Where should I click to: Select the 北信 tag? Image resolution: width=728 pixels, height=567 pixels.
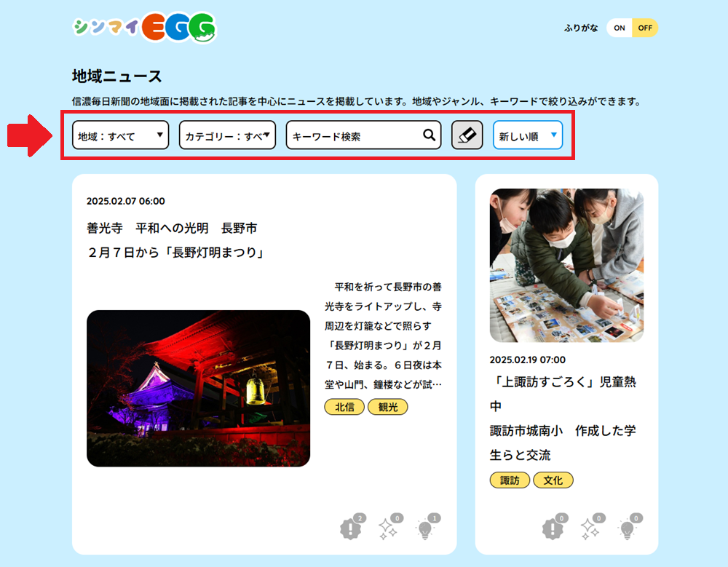click(344, 407)
